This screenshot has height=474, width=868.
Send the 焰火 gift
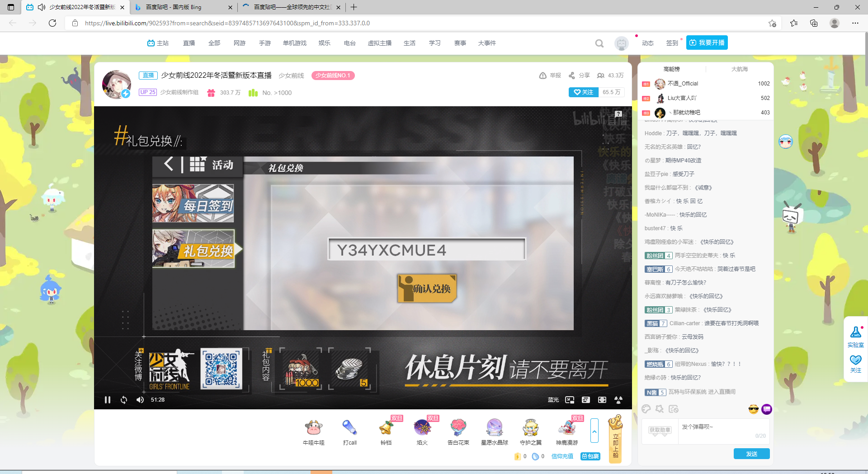[422, 432]
